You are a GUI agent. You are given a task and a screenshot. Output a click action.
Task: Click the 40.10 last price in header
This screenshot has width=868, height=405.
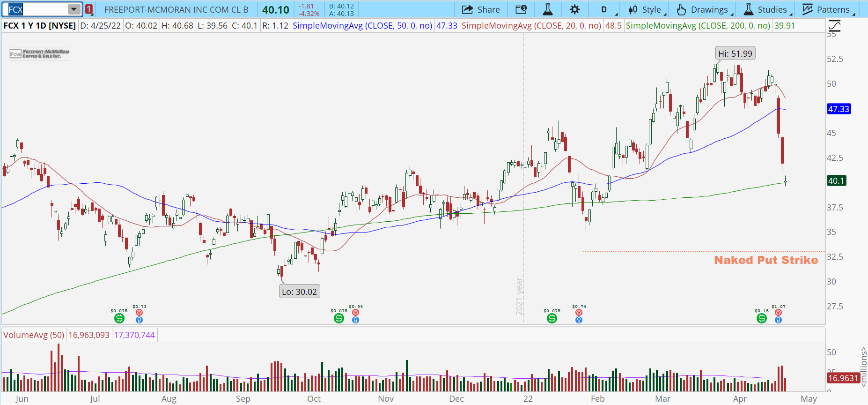click(276, 10)
